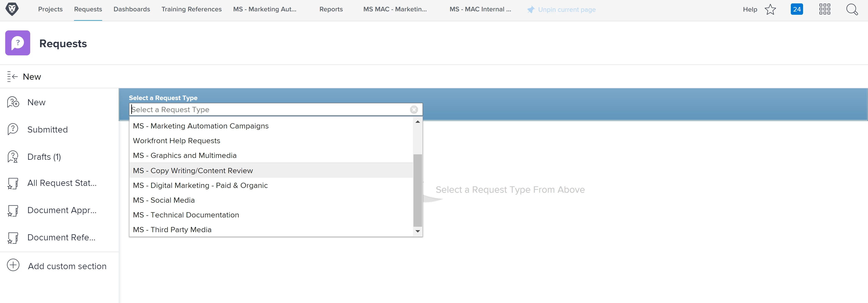This screenshot has width=868, height=303.
Task: Focus the Select a Request Type field
Action: coord(270,110)
